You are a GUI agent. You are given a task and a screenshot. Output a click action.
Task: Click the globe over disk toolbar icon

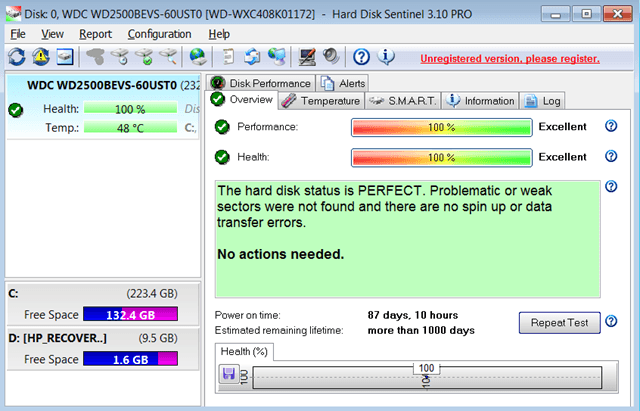coord(198,57)
